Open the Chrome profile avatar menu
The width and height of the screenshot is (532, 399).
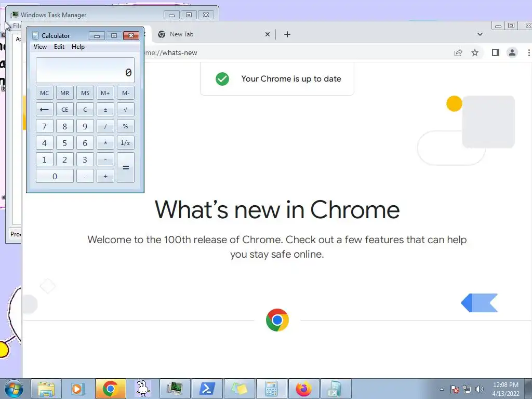point(512,52)
